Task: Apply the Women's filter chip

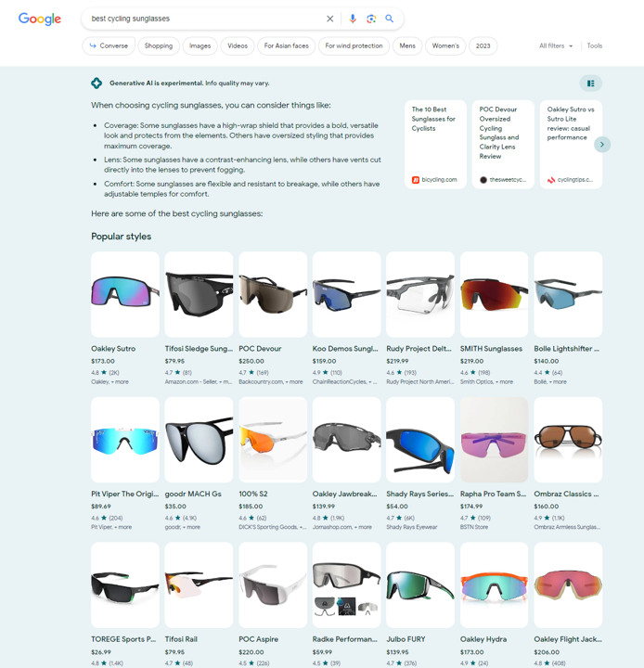Action: (x=445, y=46)
